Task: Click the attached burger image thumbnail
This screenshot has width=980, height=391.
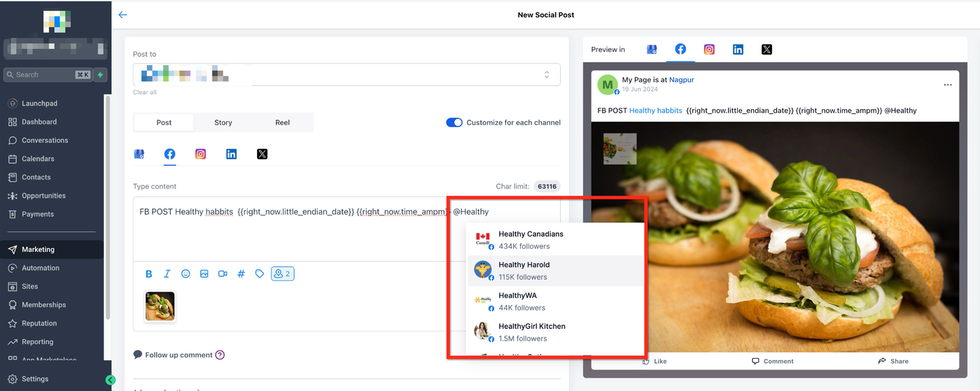Action: (x=160, y=306)
